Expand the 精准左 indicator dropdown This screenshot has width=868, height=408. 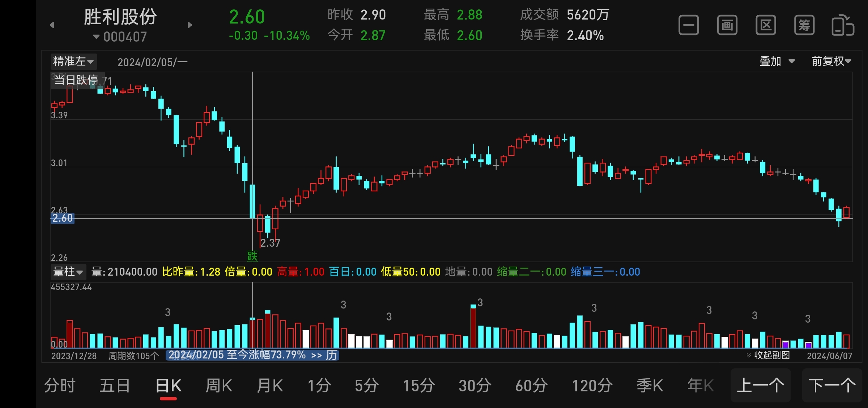click(x=73, y=61)
